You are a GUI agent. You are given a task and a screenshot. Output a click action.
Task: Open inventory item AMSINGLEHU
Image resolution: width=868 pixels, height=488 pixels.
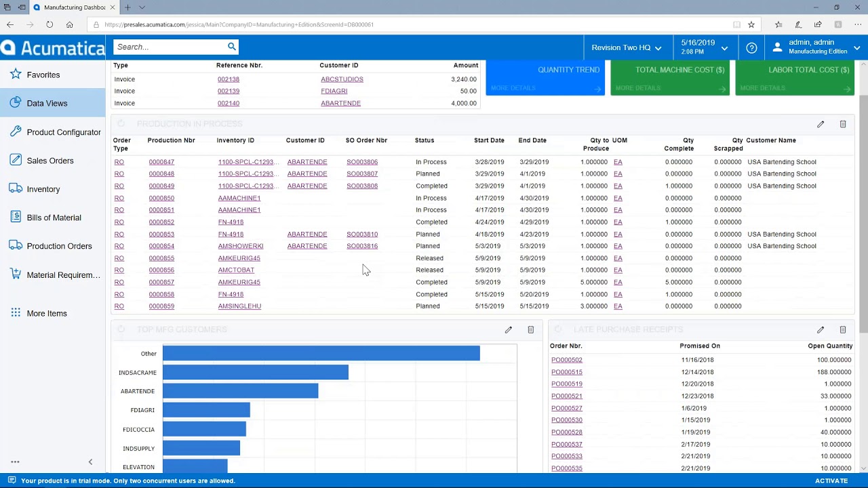(x=239, y=306)
